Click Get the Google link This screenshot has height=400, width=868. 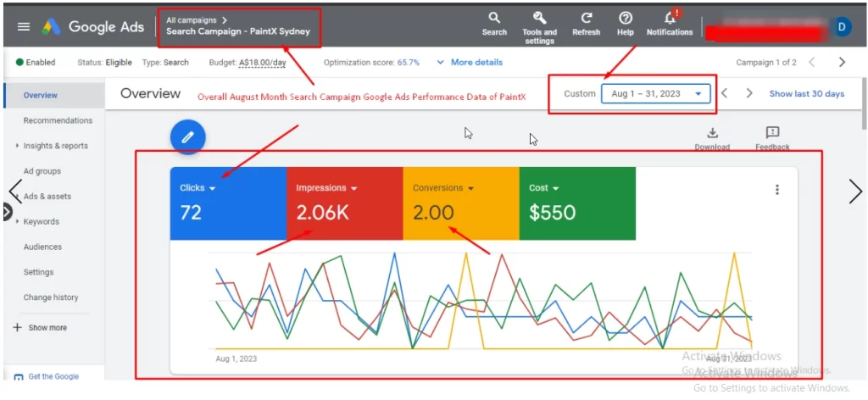tap(53, 376)
